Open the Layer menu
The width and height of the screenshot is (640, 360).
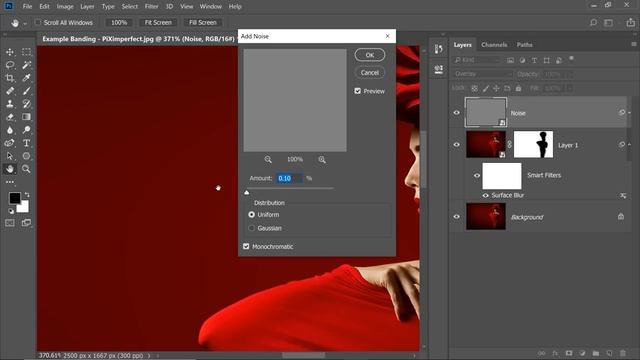[x=87, y=7]
